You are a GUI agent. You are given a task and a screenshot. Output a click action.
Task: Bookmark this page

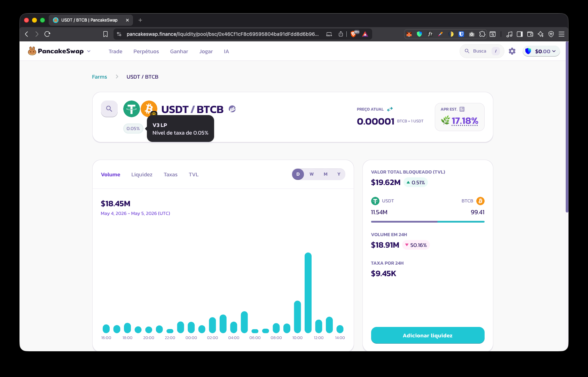pyautogui.click(x=105, y=34)
